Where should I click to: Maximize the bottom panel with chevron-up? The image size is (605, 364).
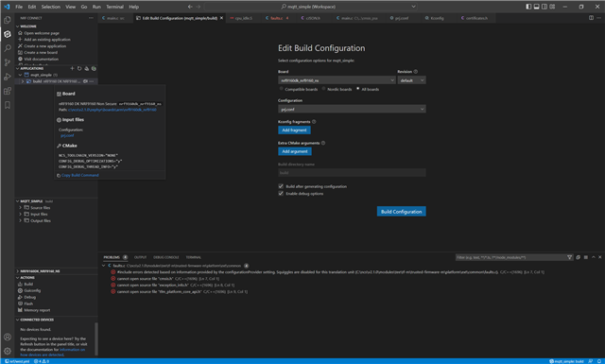(x=594, y=257)
